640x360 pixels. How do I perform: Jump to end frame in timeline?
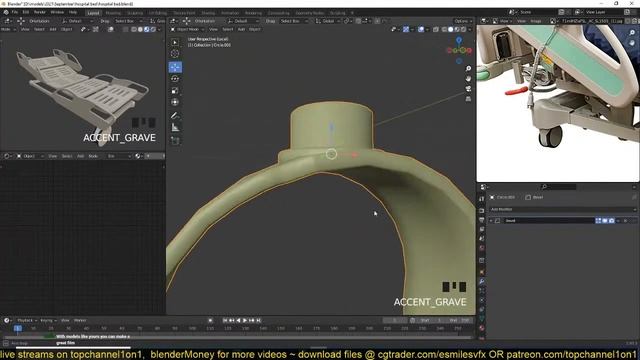(259, 320)
